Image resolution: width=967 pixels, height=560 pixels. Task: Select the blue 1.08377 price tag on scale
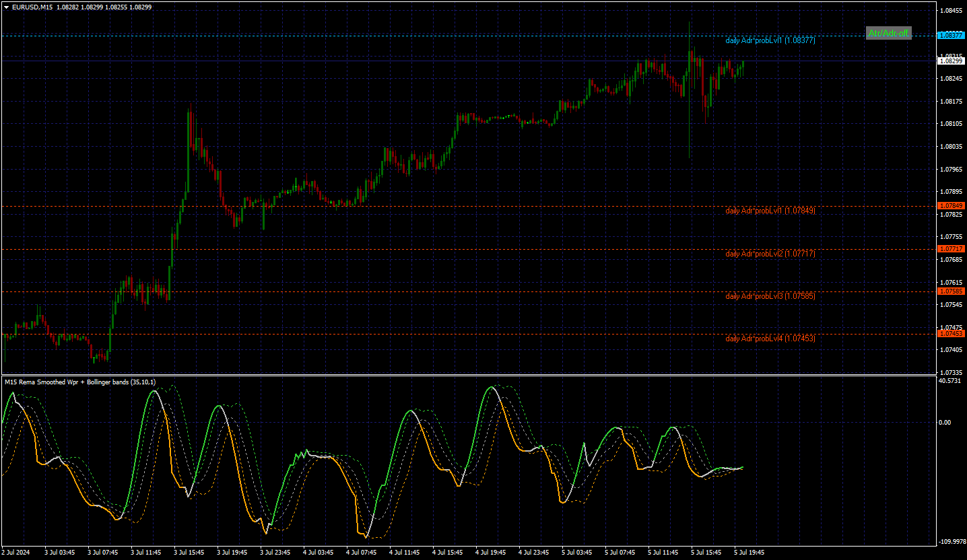952,35
